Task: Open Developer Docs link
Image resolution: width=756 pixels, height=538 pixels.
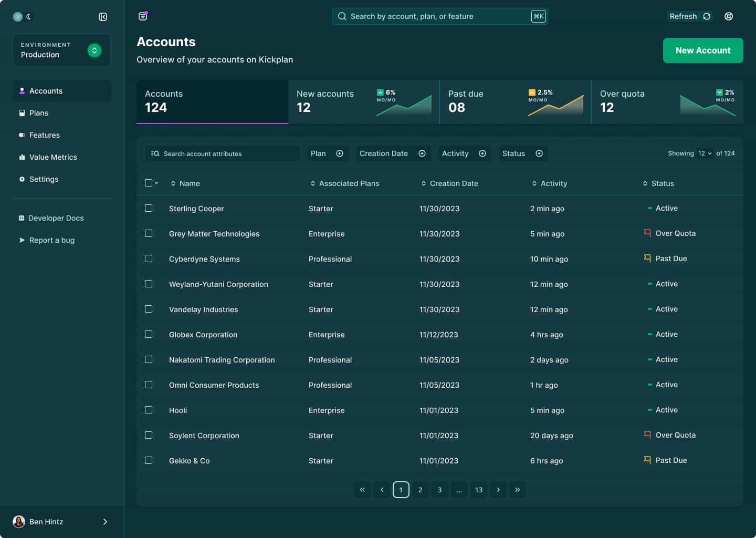Action: [x=56, y=218]
